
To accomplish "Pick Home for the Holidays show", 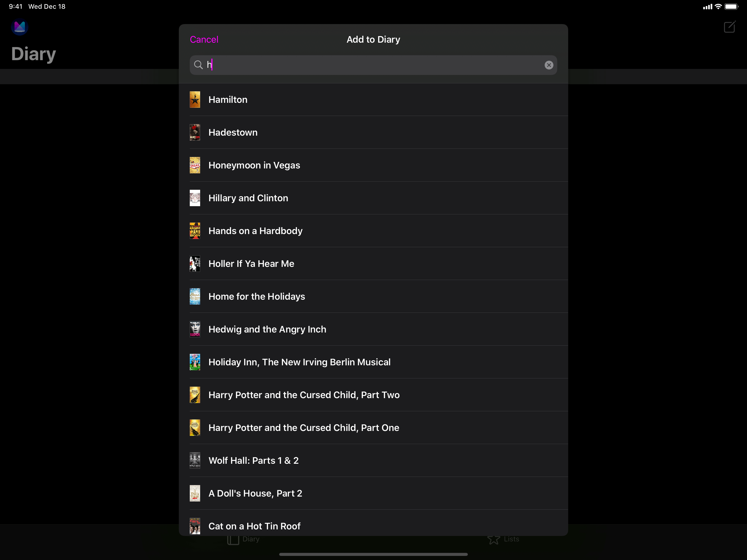I will click(x=257, y=296).
